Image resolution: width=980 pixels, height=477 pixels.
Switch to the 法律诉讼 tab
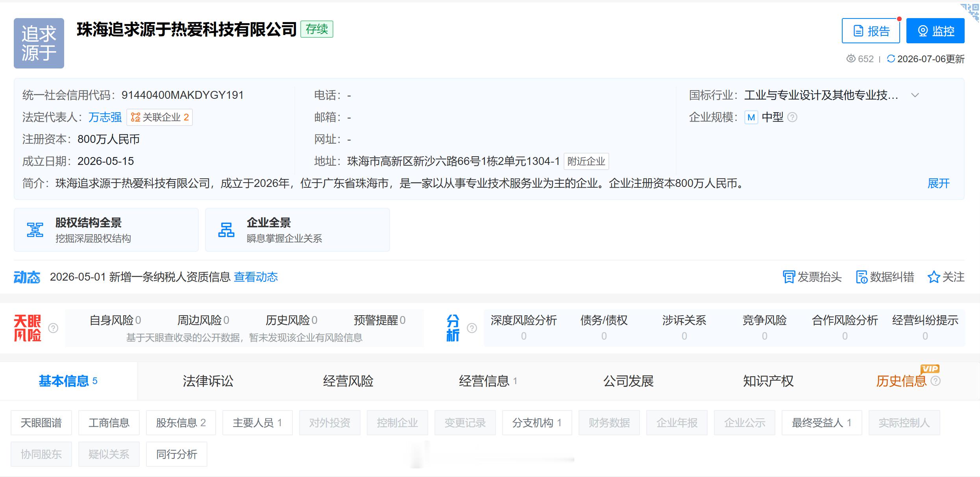pyautogui.click(x=208, y=381)
